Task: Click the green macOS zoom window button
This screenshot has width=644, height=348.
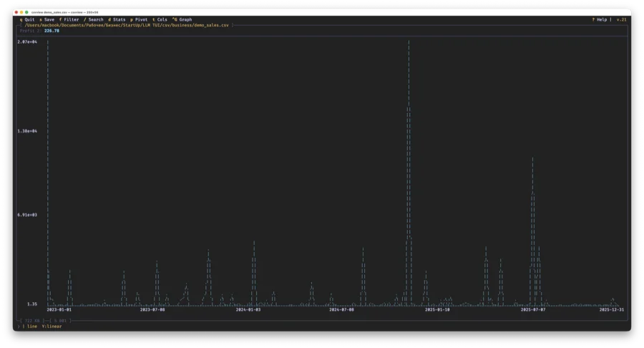Action: click(27, 12)
